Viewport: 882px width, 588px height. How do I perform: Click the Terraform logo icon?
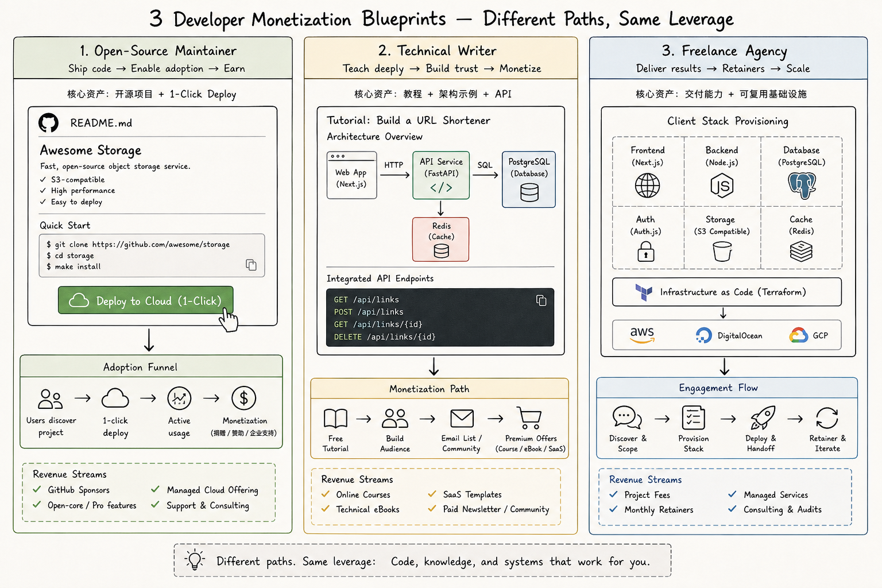644,292
